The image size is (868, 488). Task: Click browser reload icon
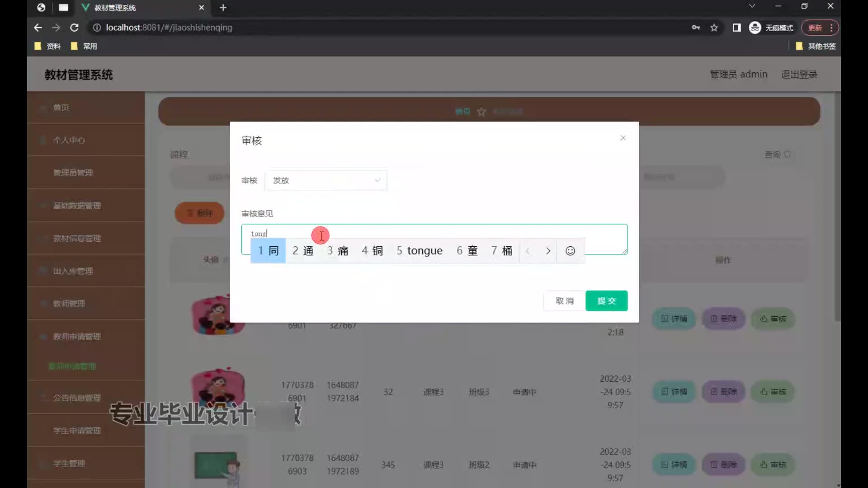coord(74,28)
